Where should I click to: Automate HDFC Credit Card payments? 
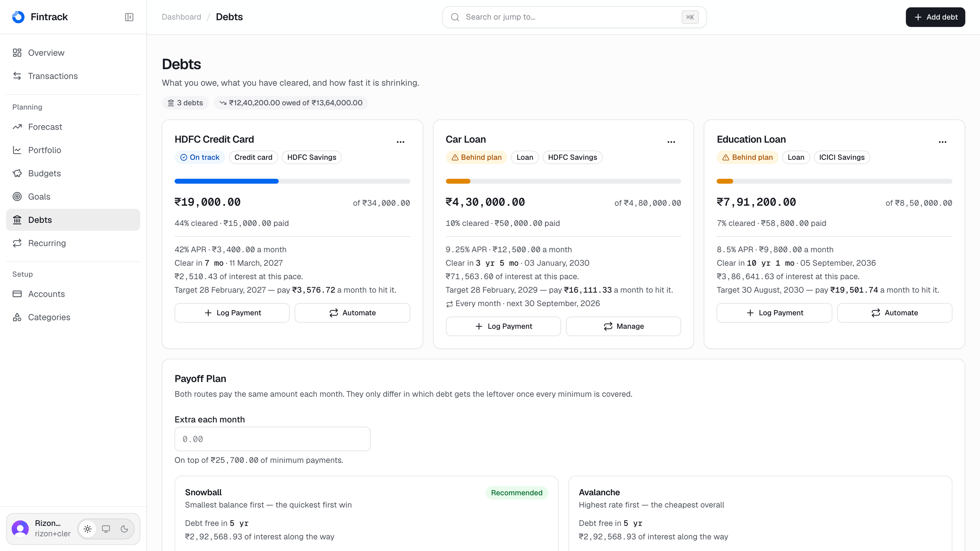tap(352, 313)
